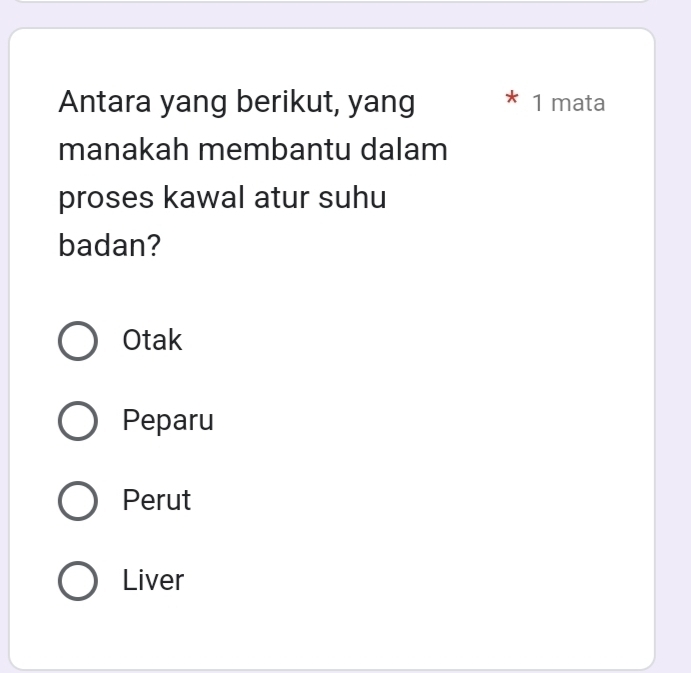Click the 'proses kawal atur suhu' line
This screenshot has width=691, height=673.
point(222,198)
